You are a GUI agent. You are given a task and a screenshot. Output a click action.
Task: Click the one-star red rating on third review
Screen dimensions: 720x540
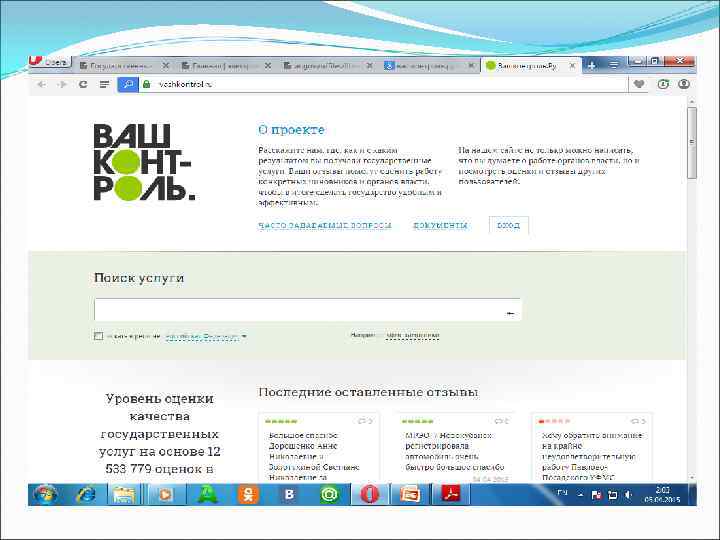(x=555, y=421)
